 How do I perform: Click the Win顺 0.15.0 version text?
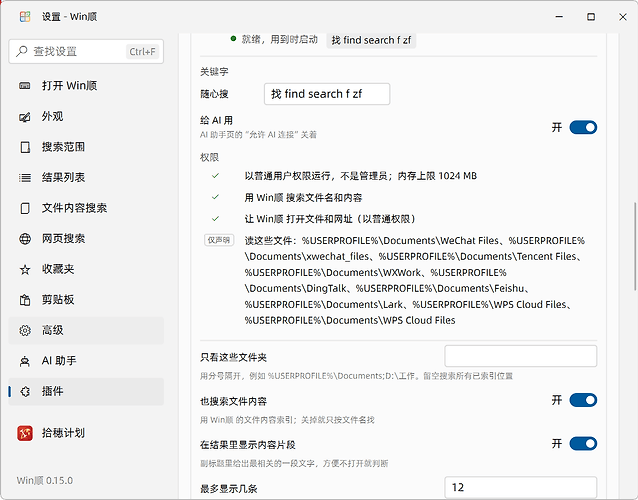coord(45,480)
